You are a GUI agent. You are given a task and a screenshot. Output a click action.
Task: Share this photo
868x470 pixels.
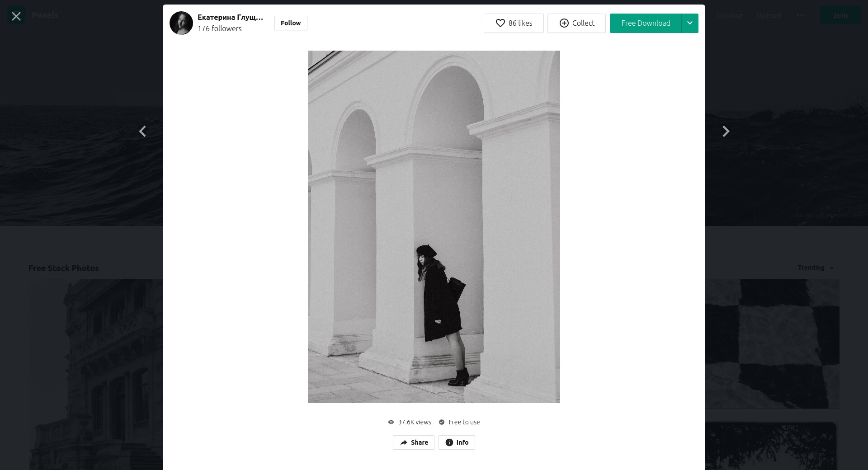[414, 442]
